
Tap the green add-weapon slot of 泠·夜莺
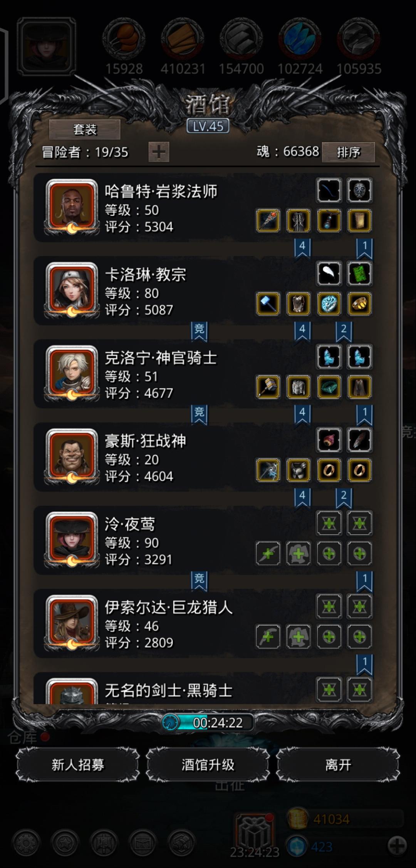268,554
